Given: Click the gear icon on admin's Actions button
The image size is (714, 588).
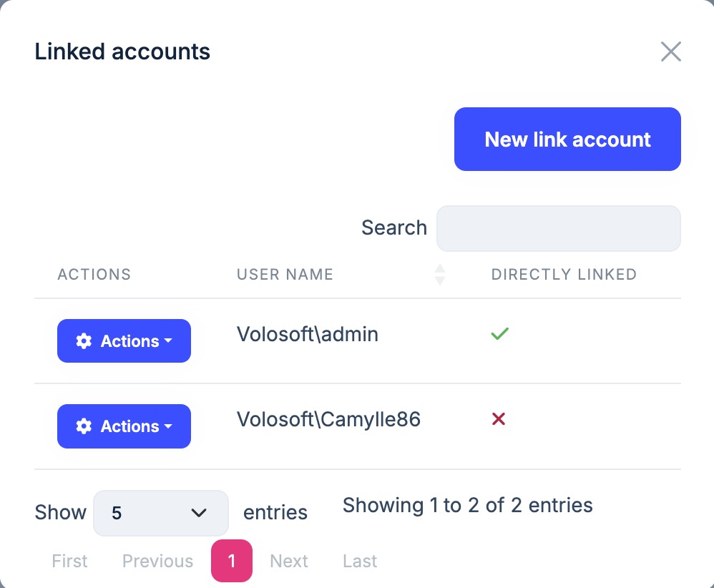Looking at the screenshot, I should (x=84, y=341).
